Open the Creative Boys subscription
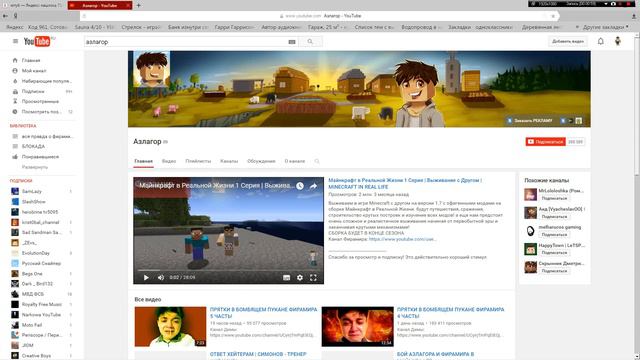This screenshot has width=640, height=360. tap(36, 356)
